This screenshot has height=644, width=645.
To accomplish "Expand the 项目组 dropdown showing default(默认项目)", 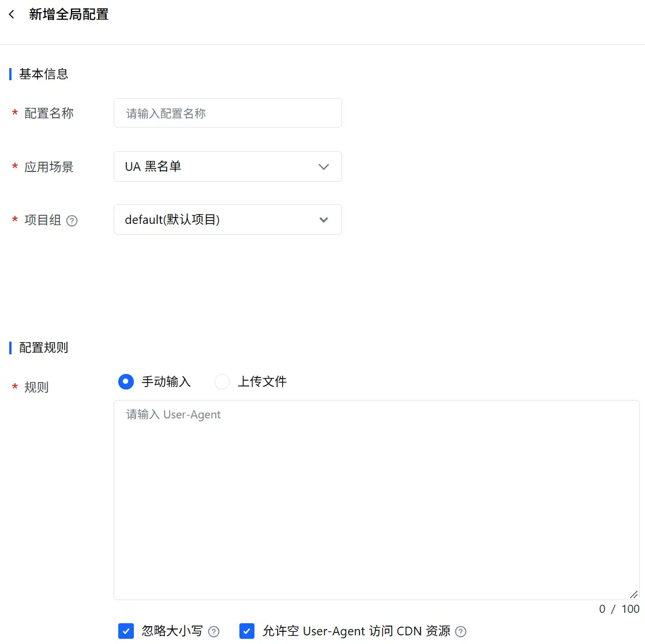I will tap(227, 219).
